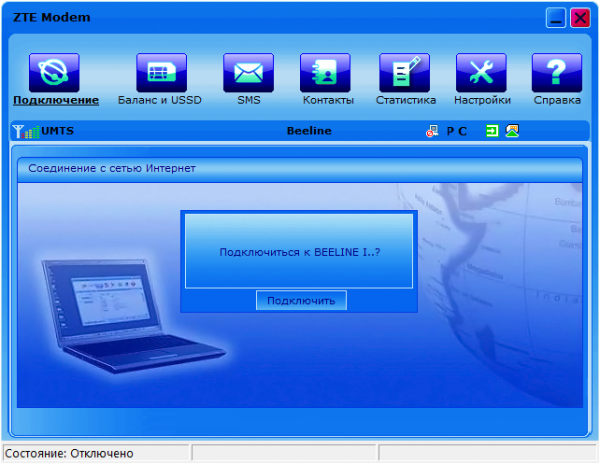Click the disconnected network computer status icon

432,131
